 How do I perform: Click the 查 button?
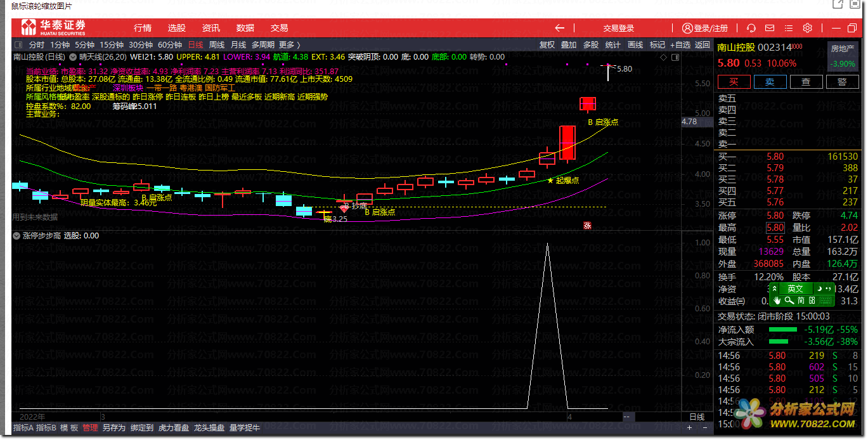click(806, 82)
